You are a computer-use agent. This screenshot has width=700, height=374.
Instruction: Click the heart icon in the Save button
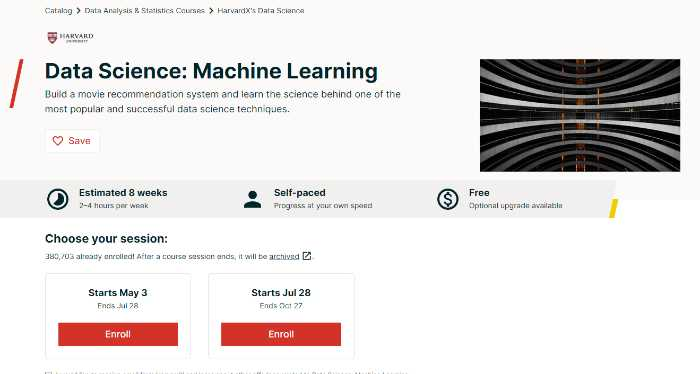[58, 141]
